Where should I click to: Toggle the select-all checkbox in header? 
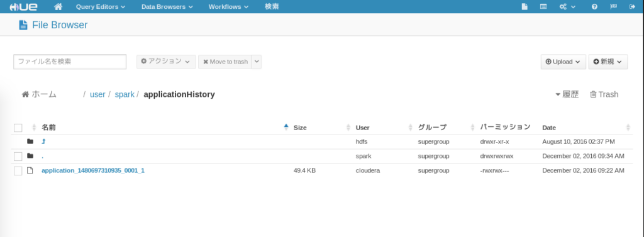18,128
